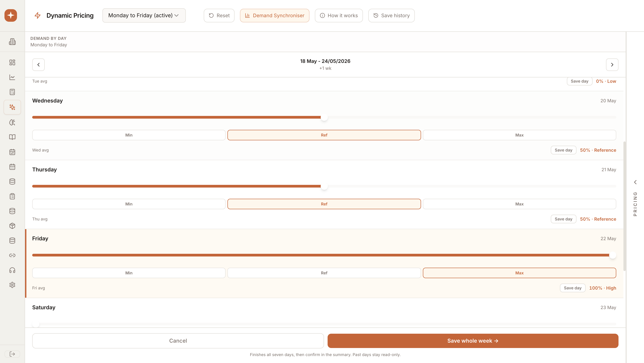This screenshot has width=644, height=363.
Task: Open How it works
Action: [339, 15]
